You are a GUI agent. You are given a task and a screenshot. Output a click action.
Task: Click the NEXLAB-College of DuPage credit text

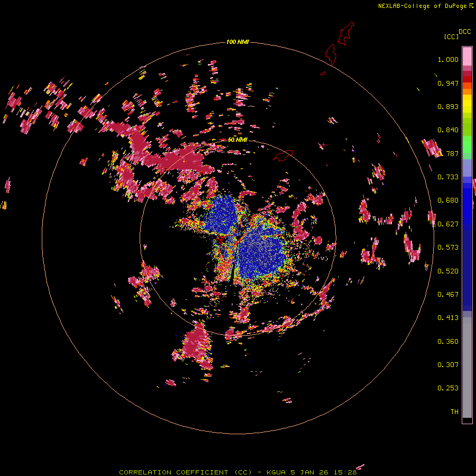[422, 6]
